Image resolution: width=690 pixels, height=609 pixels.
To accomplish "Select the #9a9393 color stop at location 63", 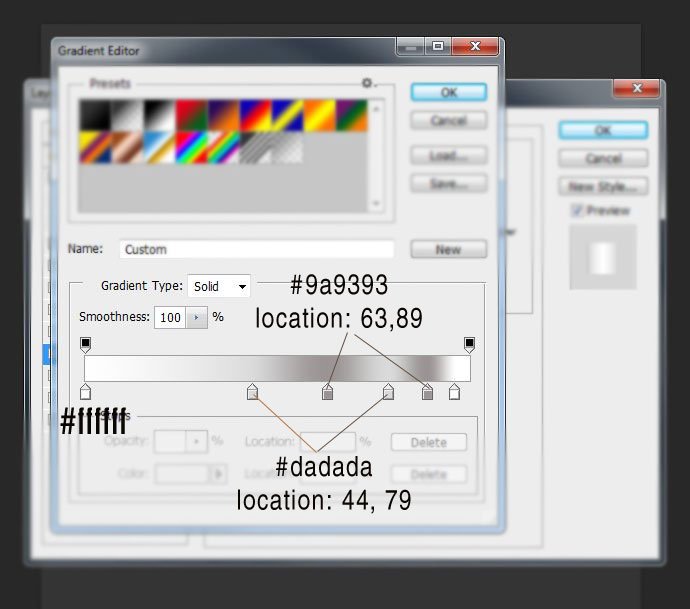I will [x=327, y=392].
